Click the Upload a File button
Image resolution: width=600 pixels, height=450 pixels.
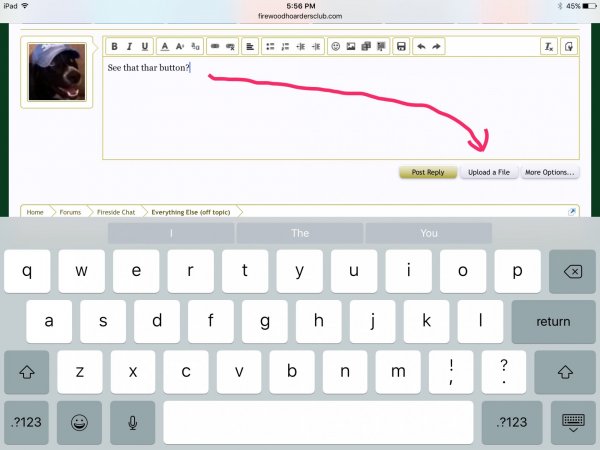click(489, 172)
